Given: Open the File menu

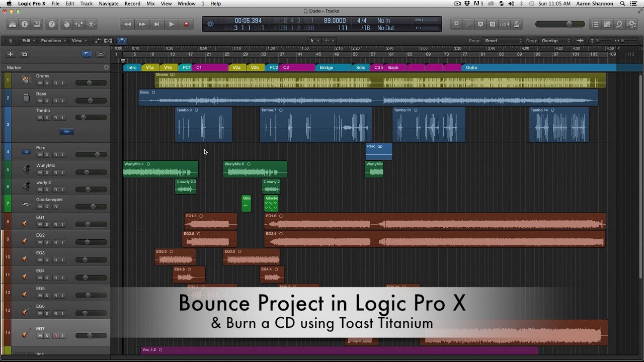Looking at the screenshot, I should pos(55,4).
